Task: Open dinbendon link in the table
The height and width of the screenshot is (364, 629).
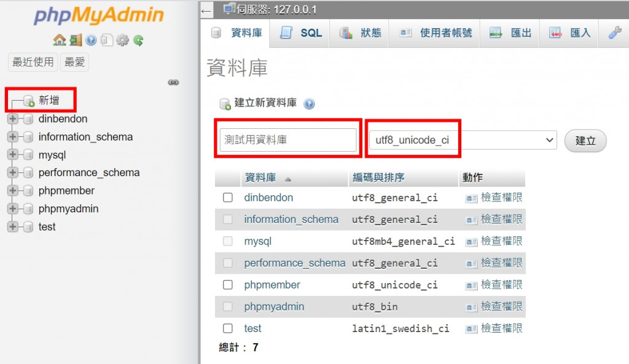Action: pos(268,198)
